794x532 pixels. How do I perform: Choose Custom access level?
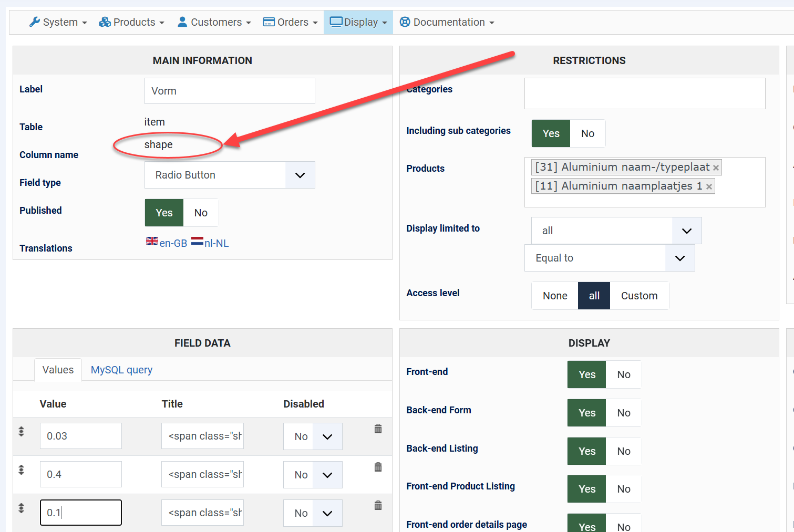point(639,296)
